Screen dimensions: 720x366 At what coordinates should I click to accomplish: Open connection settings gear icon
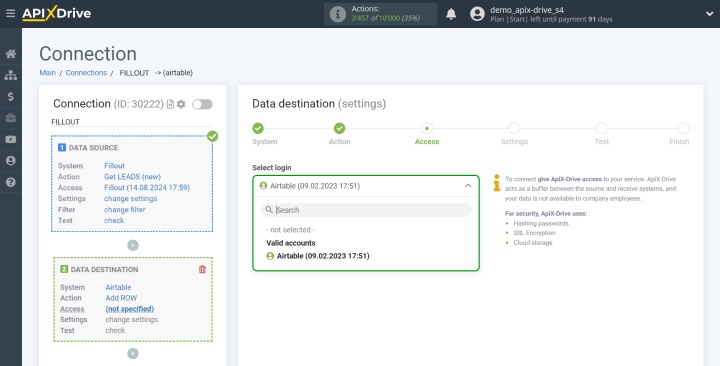[181, 104]
